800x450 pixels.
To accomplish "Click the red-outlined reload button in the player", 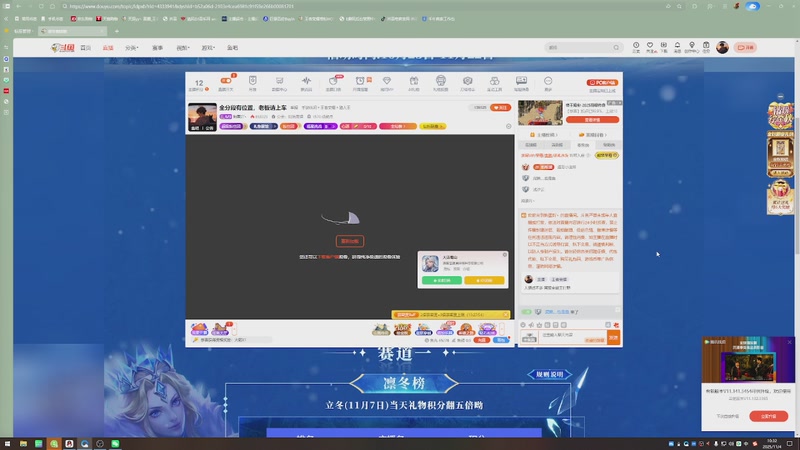I will pos(349,241).
